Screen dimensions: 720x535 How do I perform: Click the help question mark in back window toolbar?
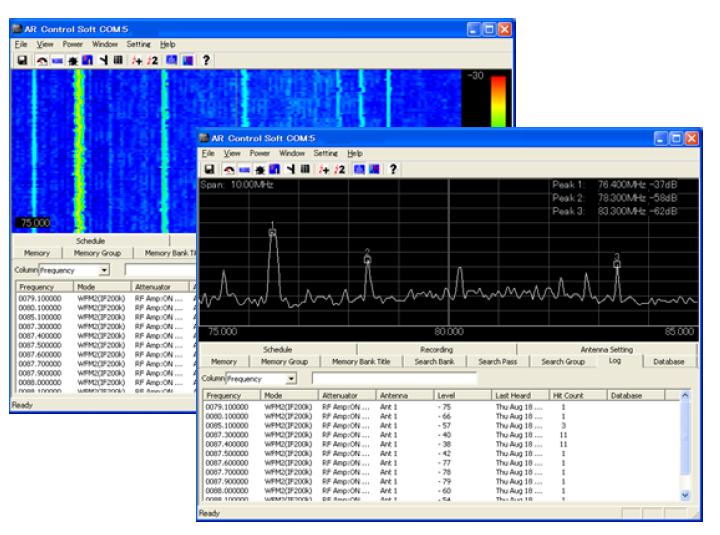tap(204, 60)
